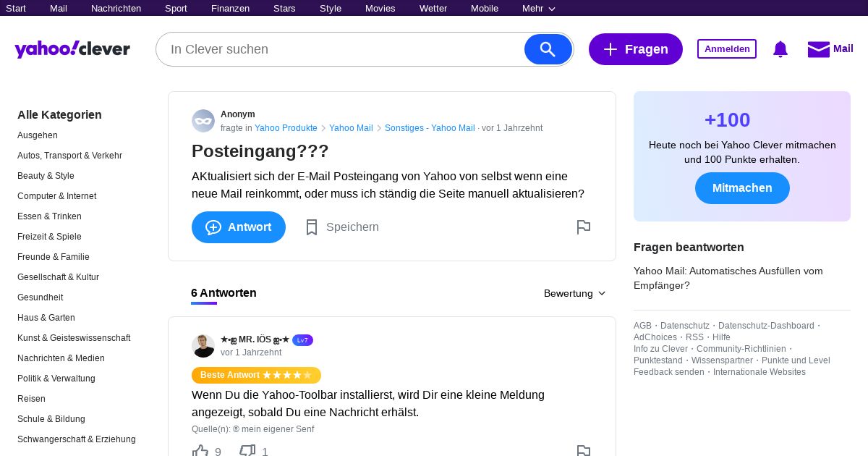The height and width of the screenshot is (456, 868).
Task: Click MR. IÖS profile picture
Action: 203,346
